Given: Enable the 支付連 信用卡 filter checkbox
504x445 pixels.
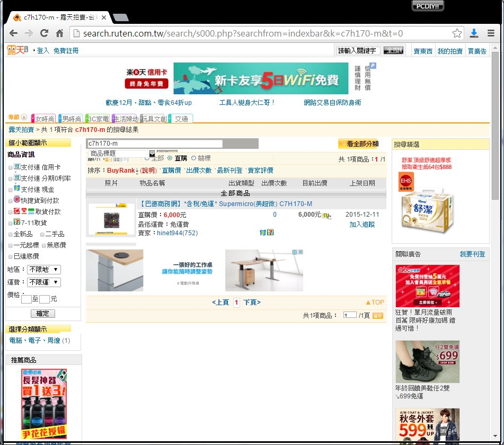Looking at the screenshot, I should 10,167.
